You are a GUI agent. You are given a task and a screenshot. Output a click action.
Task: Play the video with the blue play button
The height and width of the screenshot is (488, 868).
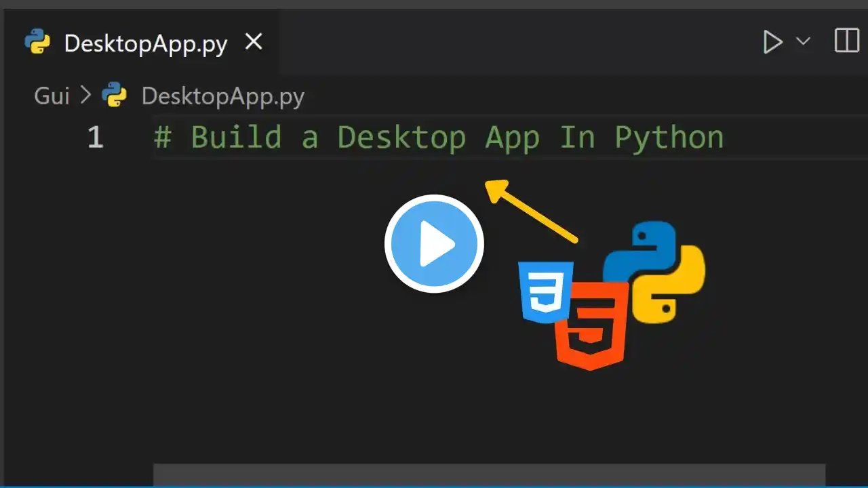coord(434,244)
